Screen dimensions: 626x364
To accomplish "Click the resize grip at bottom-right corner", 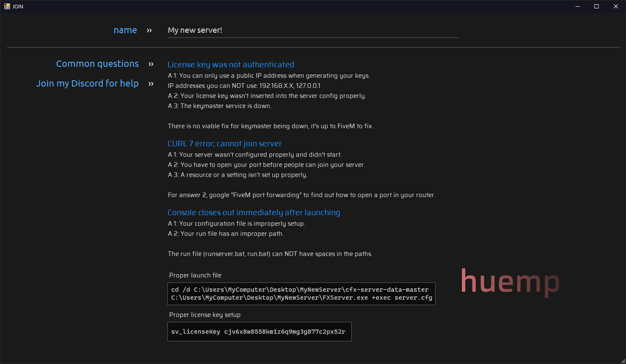I will tap(623, 361).
